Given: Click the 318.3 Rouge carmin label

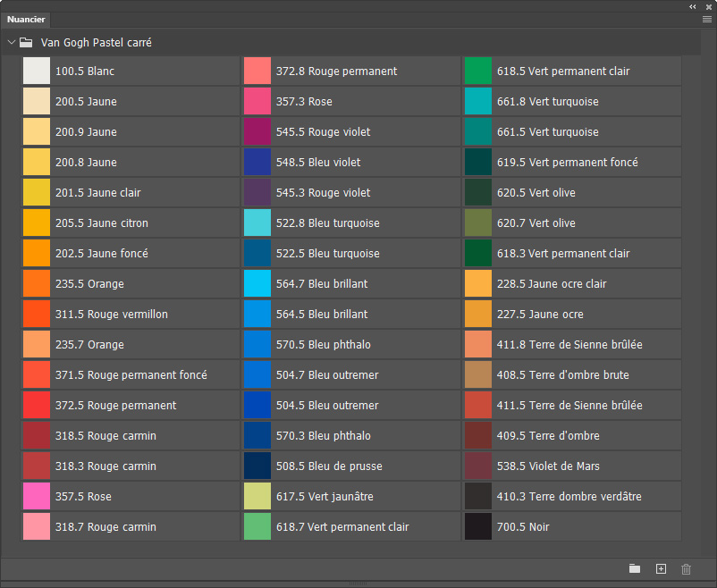Looking at the screenshot, I should pyautogui.click(x=105, y=466).
